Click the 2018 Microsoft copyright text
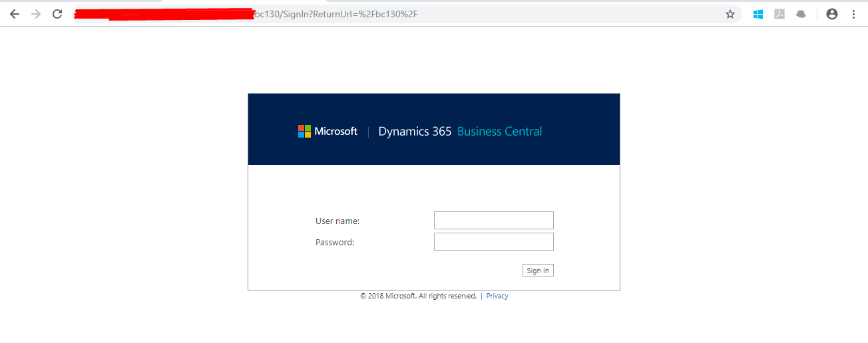Image resolution: width=868 pixels, height=343 pixels. click(x=418, y=296)
